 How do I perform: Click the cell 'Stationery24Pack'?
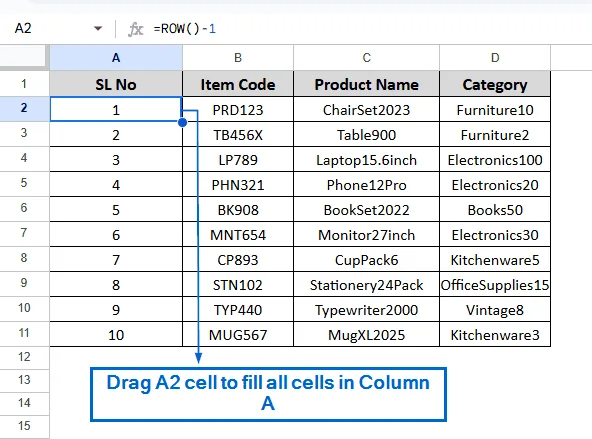pos(367,285)
